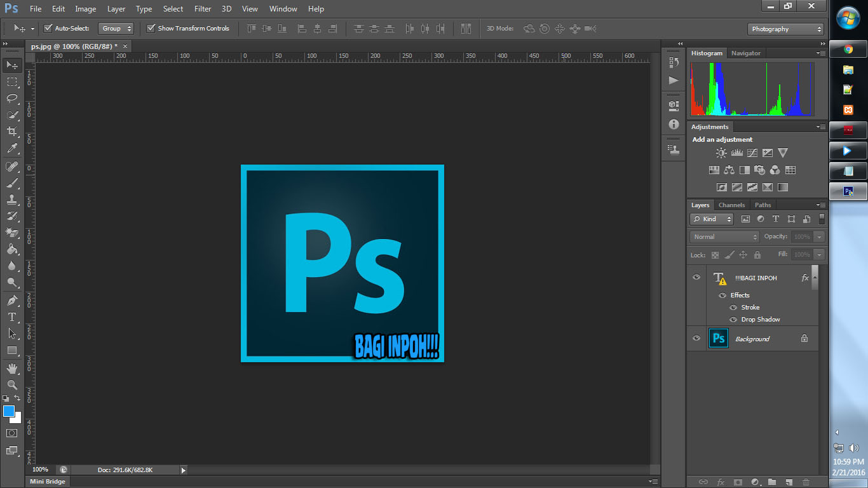868x488 pixels.
Task: Select the Horizontal Type tool
Action: (11, 317)
